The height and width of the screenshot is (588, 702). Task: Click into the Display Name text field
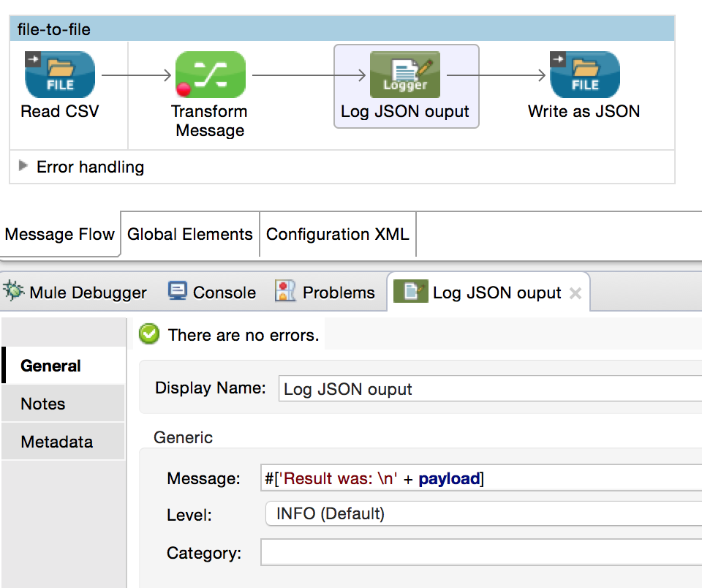490,389
